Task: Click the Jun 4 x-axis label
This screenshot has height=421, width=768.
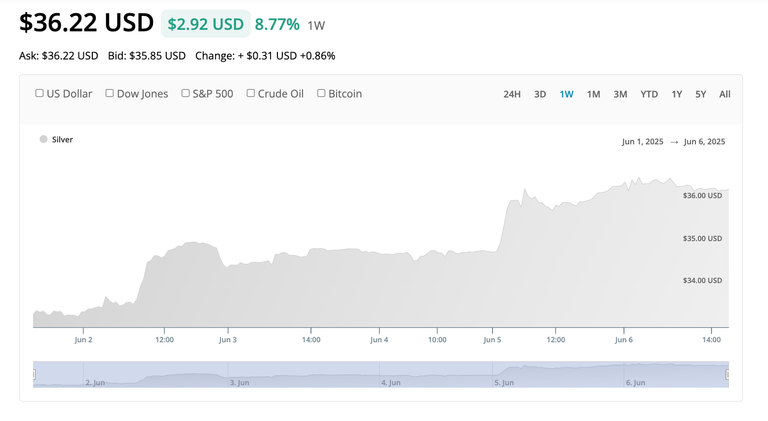Action: 379,339
